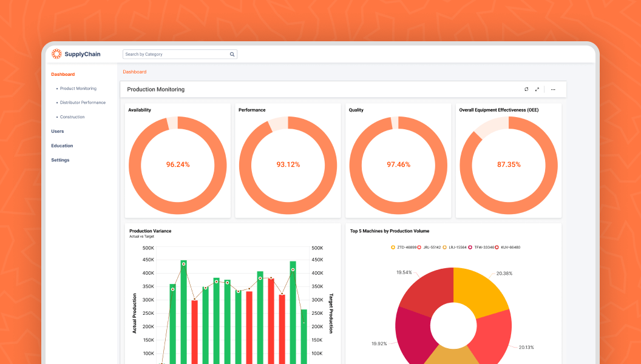The height and width of the screenshot is (364, 641).
Task: Open Distributor Performance page
Action: tap(83, 103)
